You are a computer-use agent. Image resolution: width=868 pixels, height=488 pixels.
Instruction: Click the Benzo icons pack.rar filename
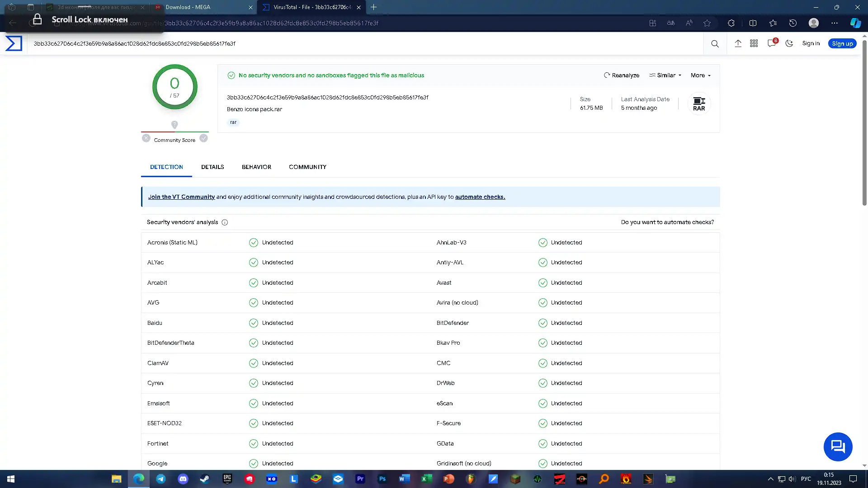click(254, 109)
